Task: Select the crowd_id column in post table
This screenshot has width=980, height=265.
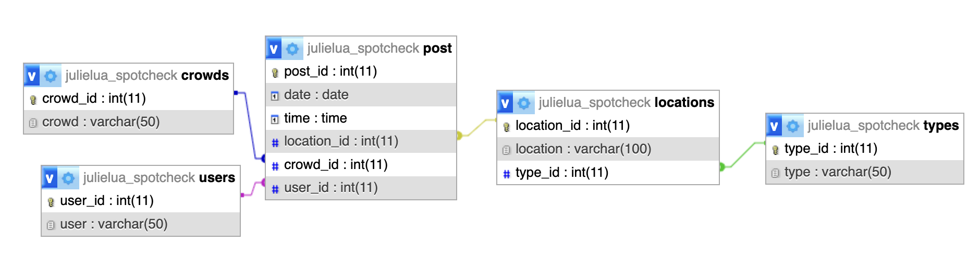Action: pyautogui.click(x=336, y=165)
